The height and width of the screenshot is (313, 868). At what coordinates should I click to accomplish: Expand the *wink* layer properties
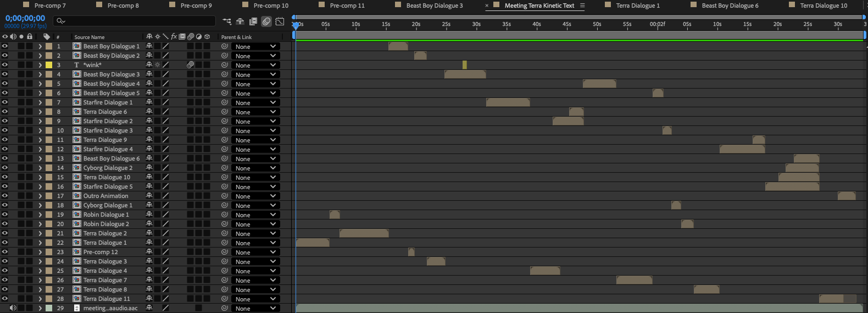(40, 65)
